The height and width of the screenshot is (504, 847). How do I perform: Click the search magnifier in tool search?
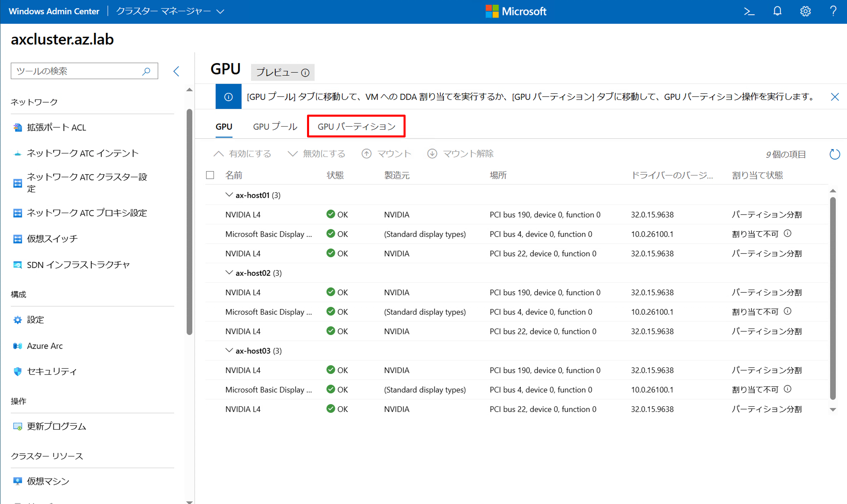(146, 71)
